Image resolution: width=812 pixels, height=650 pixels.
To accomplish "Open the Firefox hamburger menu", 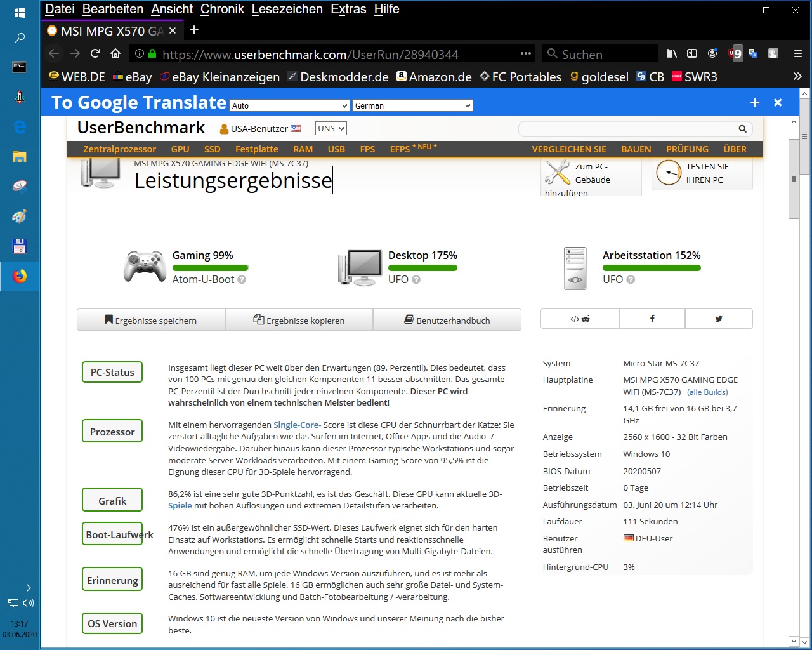I will click(x=798, y=53).
